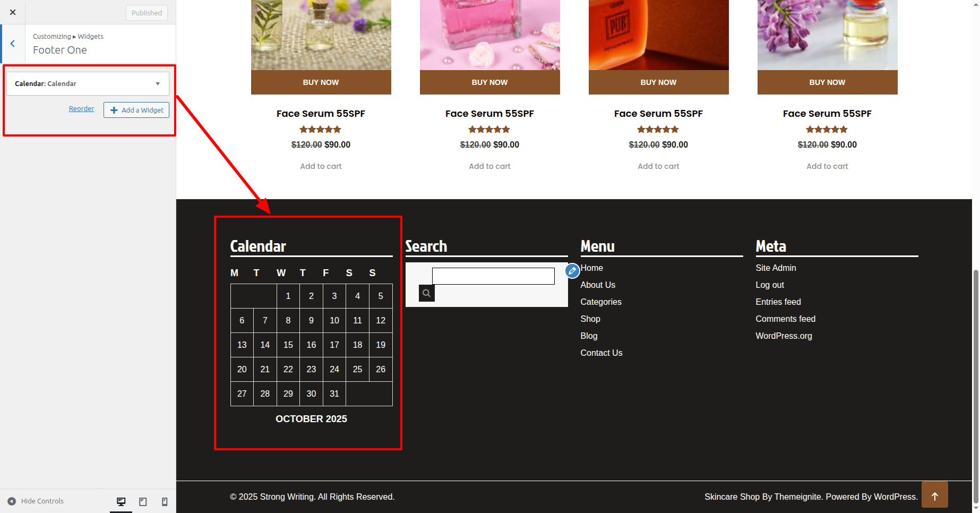Image resolution: width=980 pixels, height=513 pixels.
Task: Open the Contact Us footer menu item
Action: tap(601, 353)
